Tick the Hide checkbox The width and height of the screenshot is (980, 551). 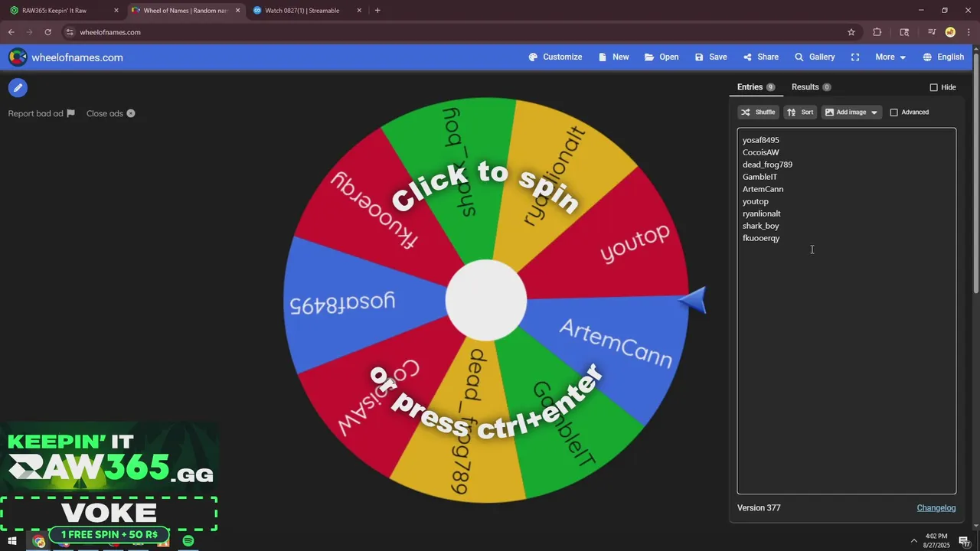(x=933, y=87)
